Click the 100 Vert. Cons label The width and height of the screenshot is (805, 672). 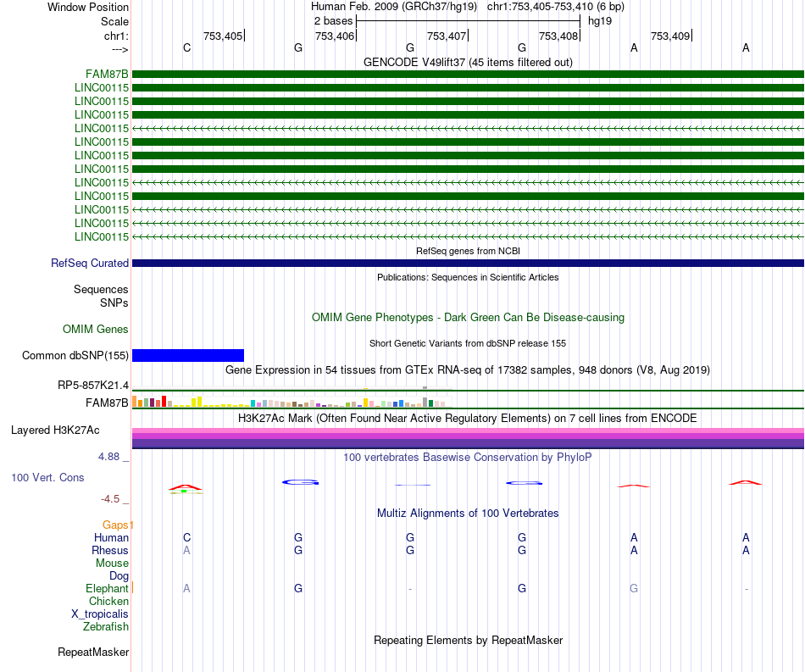47,477
